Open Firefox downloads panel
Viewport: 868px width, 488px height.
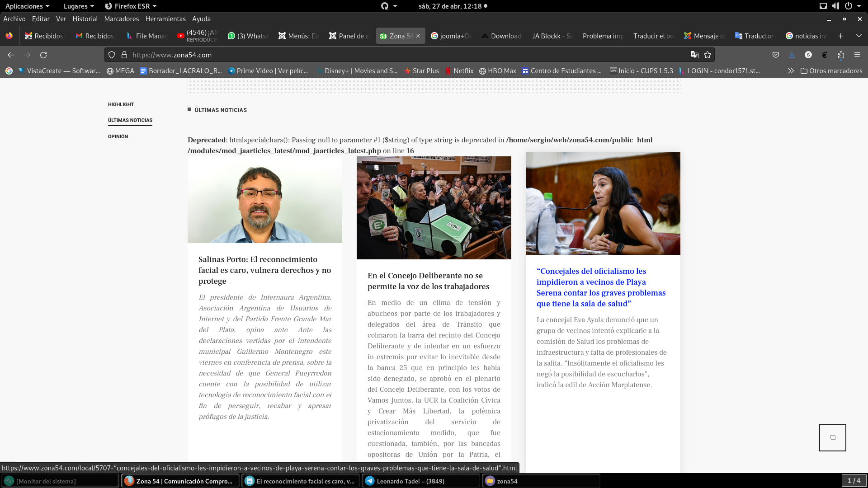click(x=792, y=55)
